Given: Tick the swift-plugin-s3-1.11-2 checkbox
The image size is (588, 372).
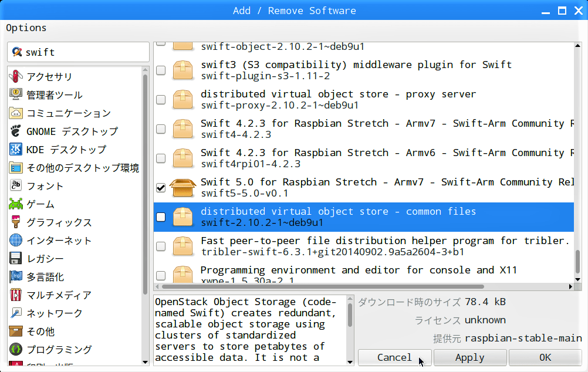Looking at the screenshot, I should (x=161, y=70).
